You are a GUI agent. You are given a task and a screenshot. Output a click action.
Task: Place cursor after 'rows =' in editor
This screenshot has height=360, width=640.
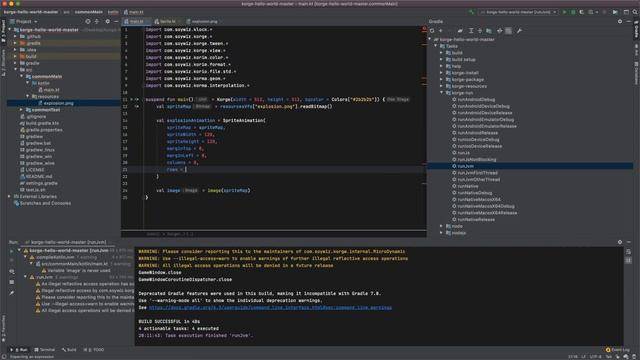click(x=186, y=169)
